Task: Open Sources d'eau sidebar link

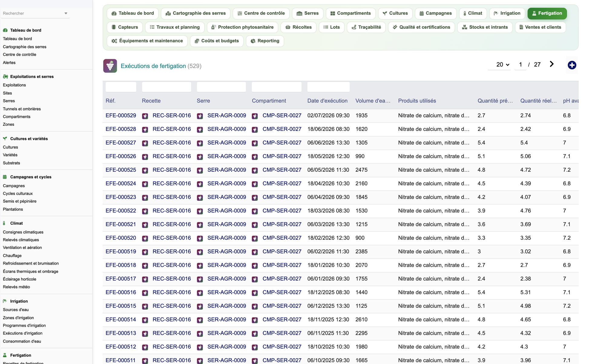Action: (x=16, y=310)
